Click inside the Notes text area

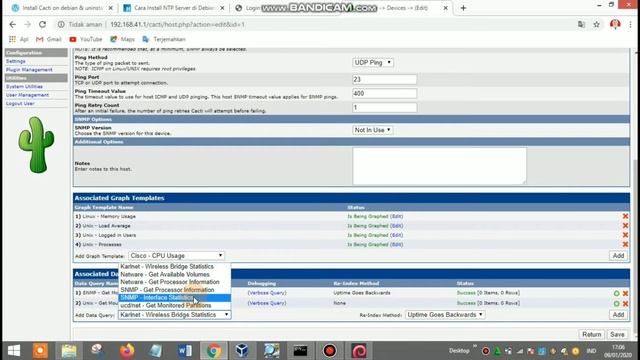(x=440, y=166)
